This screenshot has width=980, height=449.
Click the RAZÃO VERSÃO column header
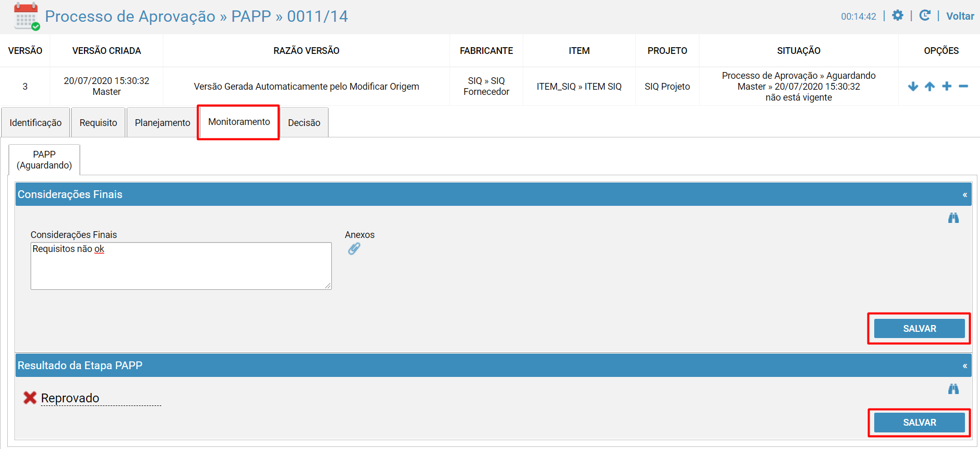(x=306, y=51)
